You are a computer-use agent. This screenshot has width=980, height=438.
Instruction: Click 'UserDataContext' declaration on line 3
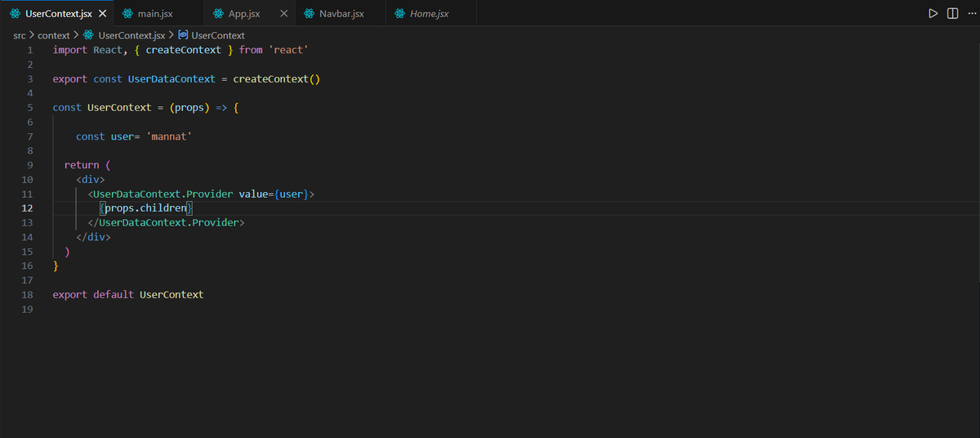tap(171, 78)
